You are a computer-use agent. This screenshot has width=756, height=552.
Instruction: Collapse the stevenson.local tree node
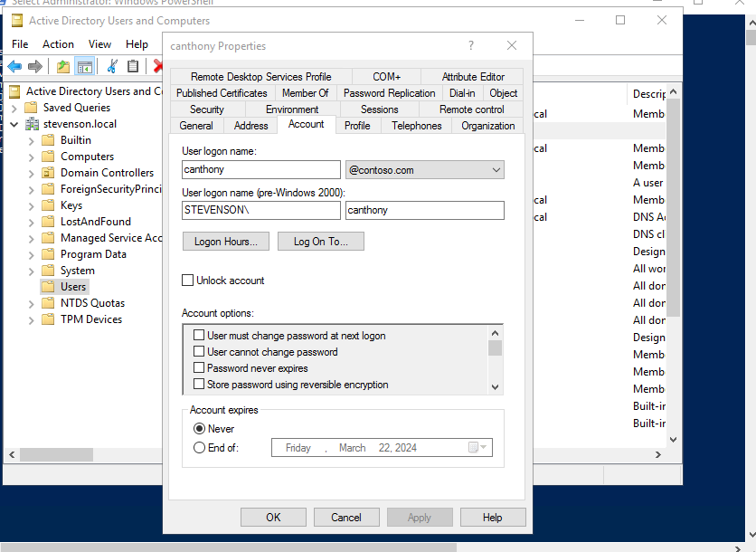tap(14, 124)
